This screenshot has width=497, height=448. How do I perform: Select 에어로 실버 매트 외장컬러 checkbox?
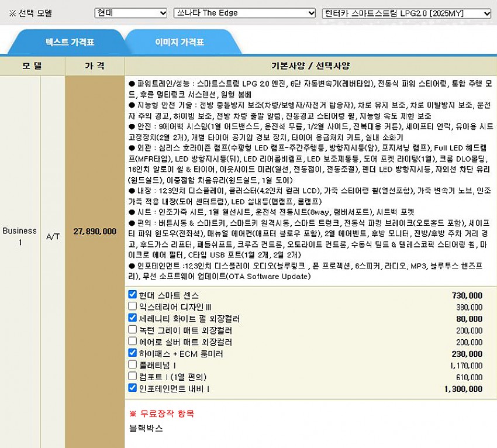tap(133, 342)
